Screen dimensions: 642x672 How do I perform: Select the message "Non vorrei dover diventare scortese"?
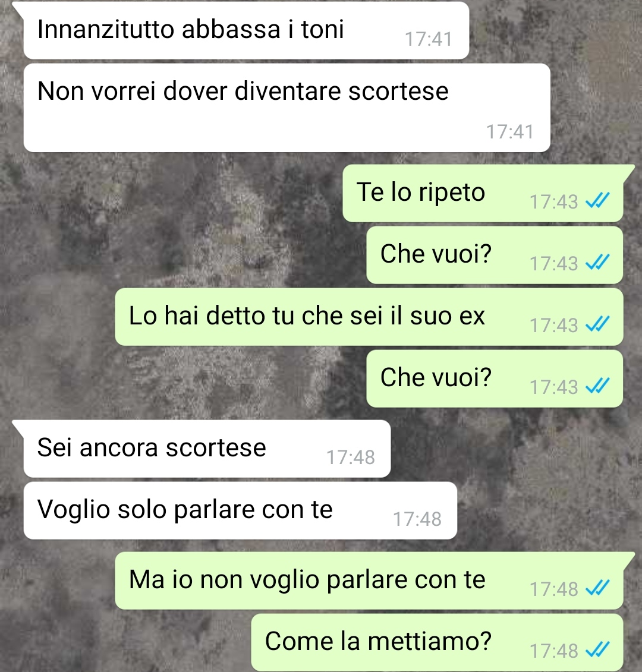tap(287, 108)
